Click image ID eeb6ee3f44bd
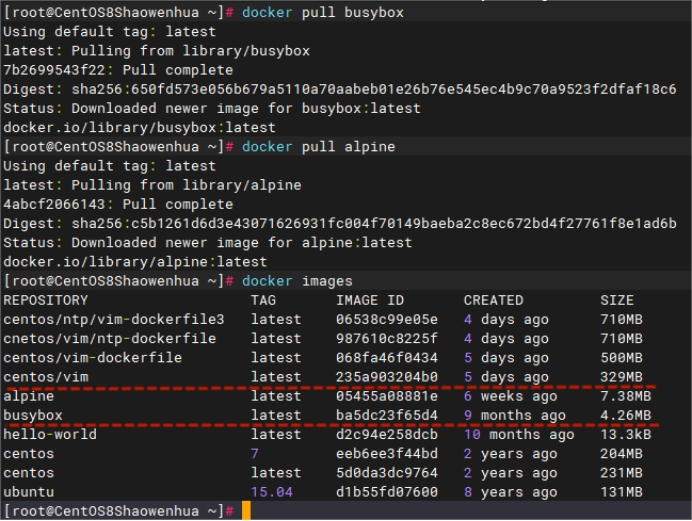Image resolution: width=692 pixels, height=521 pixels. click(x=387, y=454)
